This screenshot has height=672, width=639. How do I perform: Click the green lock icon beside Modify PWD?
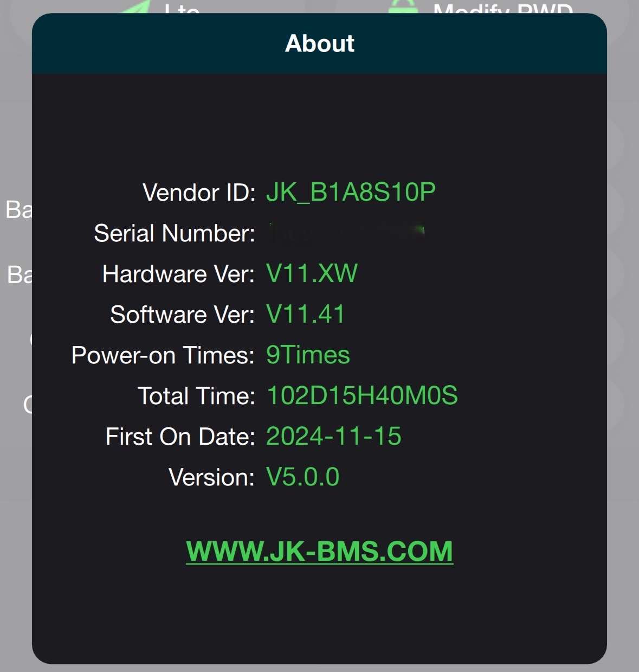point(403,8)
